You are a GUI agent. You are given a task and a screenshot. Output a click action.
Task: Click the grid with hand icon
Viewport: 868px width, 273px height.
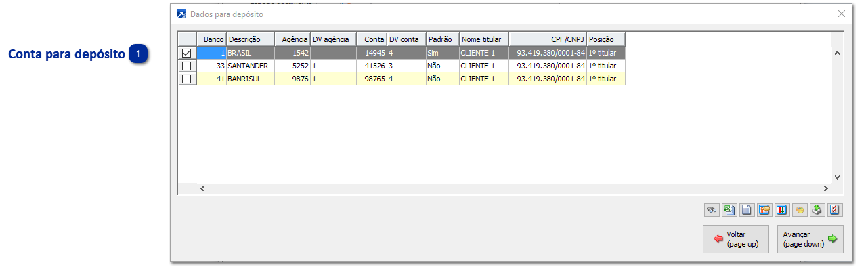point(764,210)
